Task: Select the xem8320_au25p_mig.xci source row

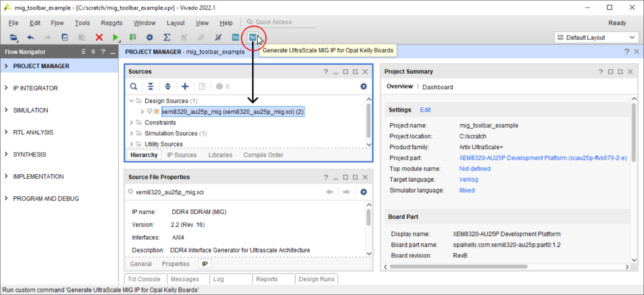Action: click(233, 111)
